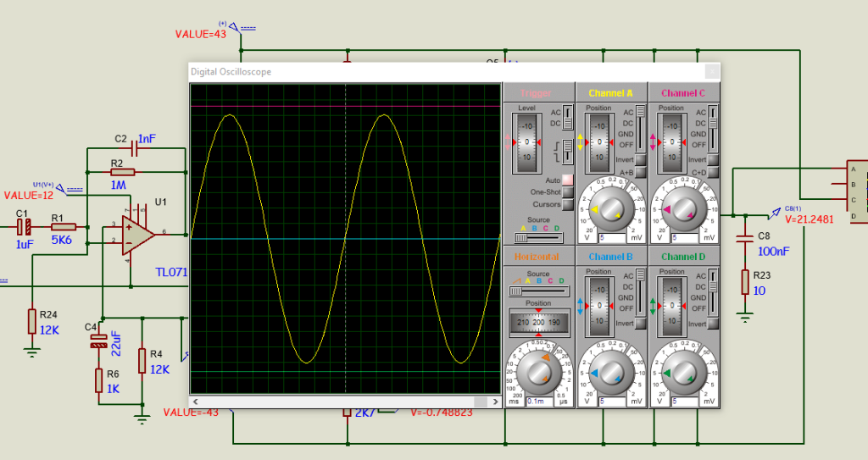
Task: Click the TL071 op-amp symbol U1
Action: [x=131, y=236]
